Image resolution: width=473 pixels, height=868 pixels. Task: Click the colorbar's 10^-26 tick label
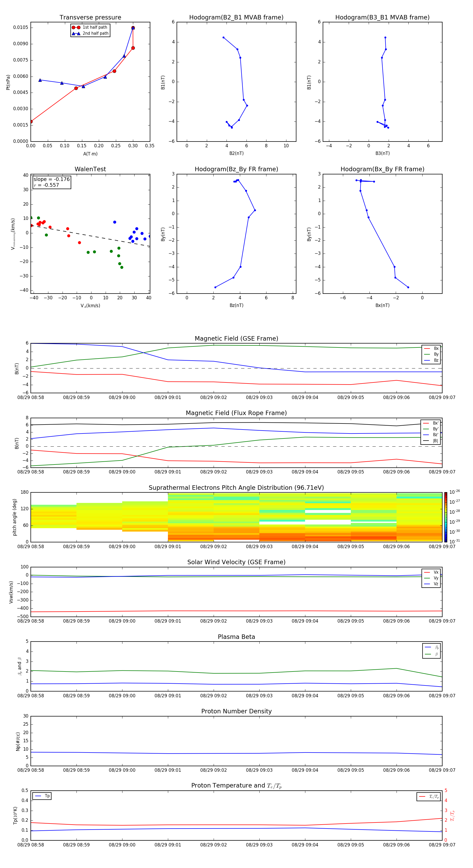tap(455, 492)
